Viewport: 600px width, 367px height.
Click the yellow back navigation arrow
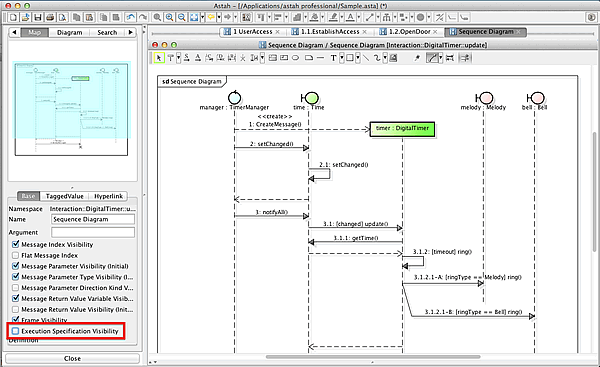click(x=211, y=17)
